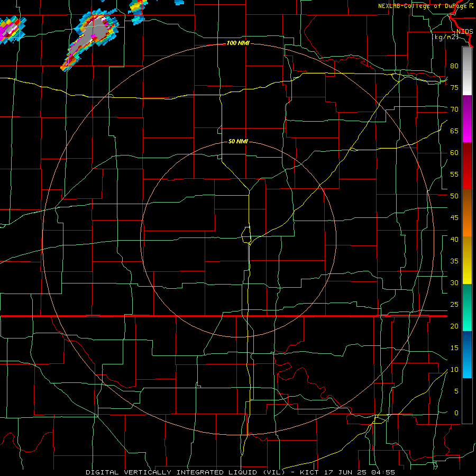Select the 15 value on the VIL scale

click(454, 348)
